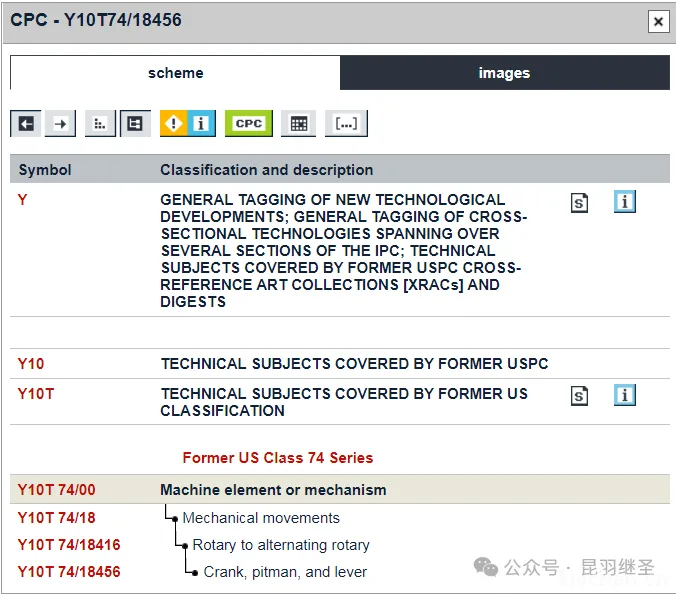The height and width of the screenshot is (594, 676).
Task: Click the info icon for Y10T row
Action: click(x=625, y=395)
